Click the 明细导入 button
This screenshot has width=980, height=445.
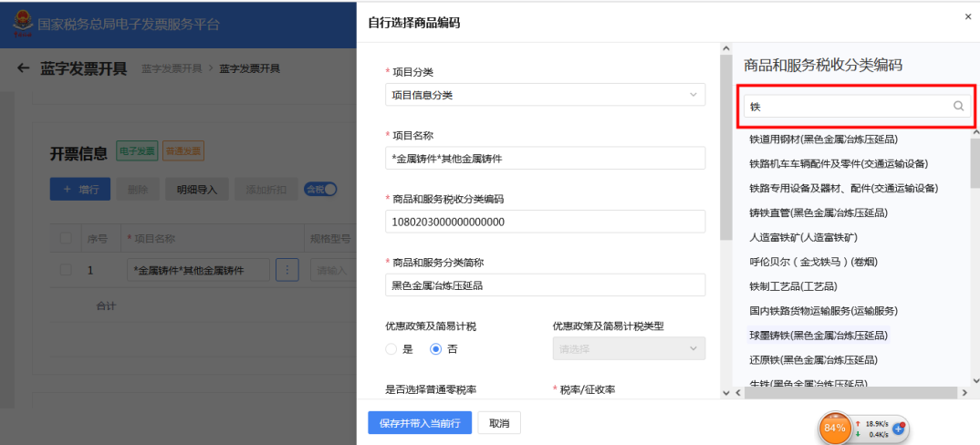click(x=197, y=190)
